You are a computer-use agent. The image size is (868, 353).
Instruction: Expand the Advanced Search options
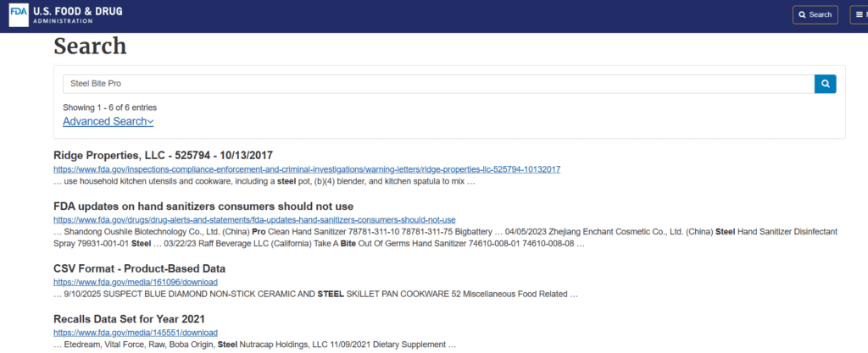108,122
